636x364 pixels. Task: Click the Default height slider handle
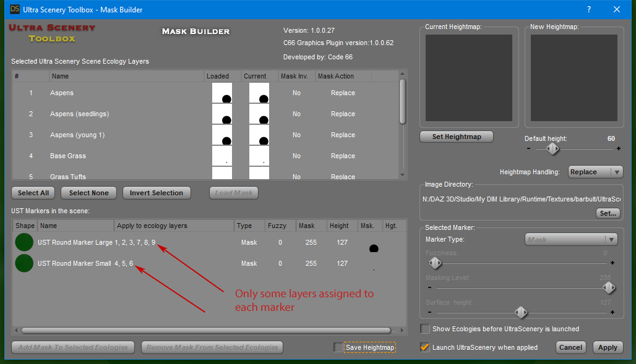pyautogui.click(x=552, y=149)
